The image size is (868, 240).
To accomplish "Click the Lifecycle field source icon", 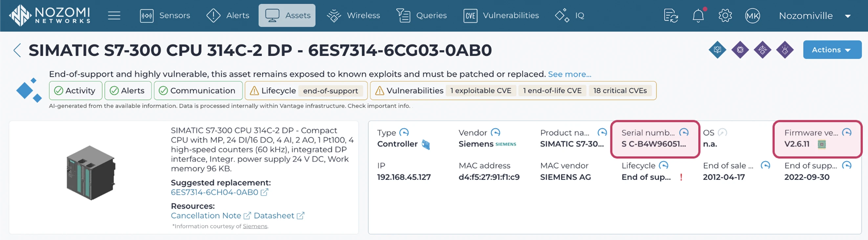I will click(x=663, y=165).
